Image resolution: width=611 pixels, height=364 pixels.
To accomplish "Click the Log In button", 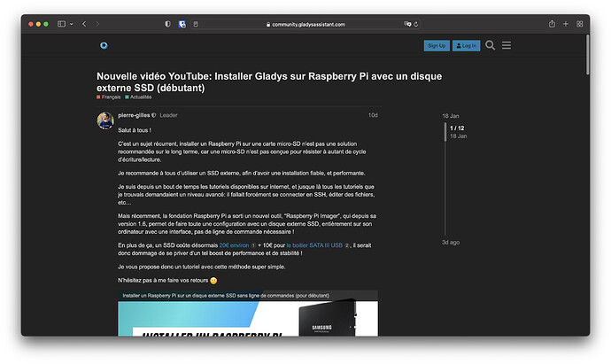I will (466, 45).
